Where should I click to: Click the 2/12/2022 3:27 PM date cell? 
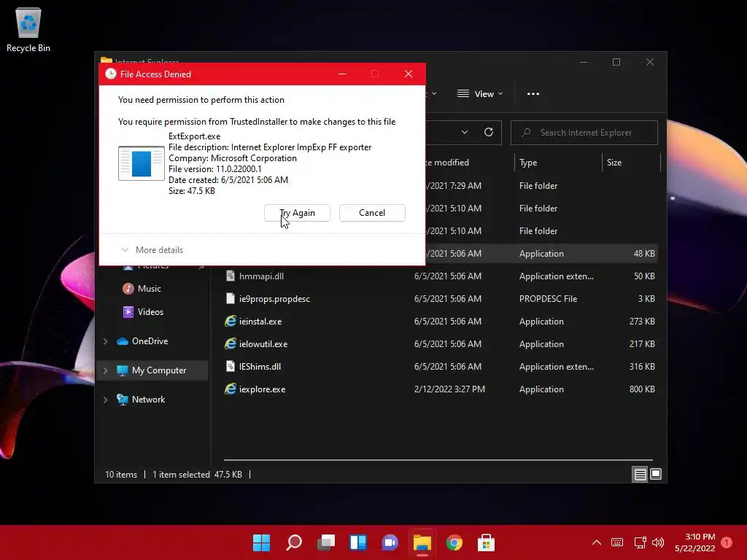(449, 389)
